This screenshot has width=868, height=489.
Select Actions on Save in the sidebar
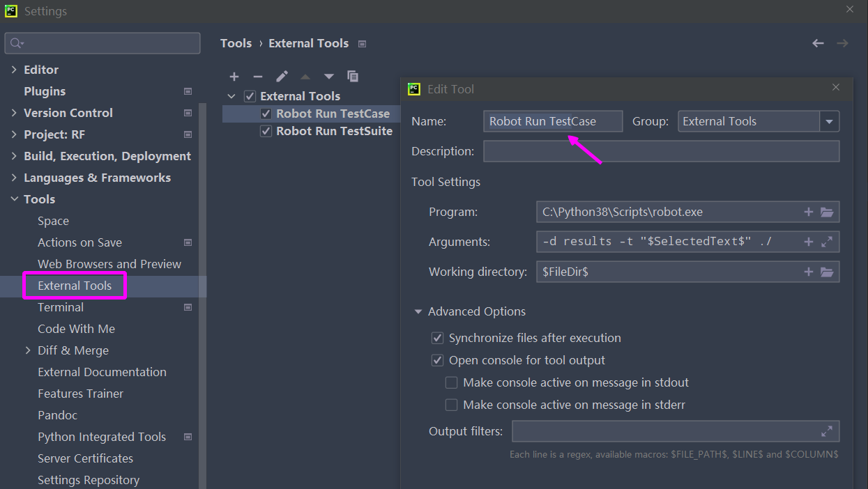point(81,242)
